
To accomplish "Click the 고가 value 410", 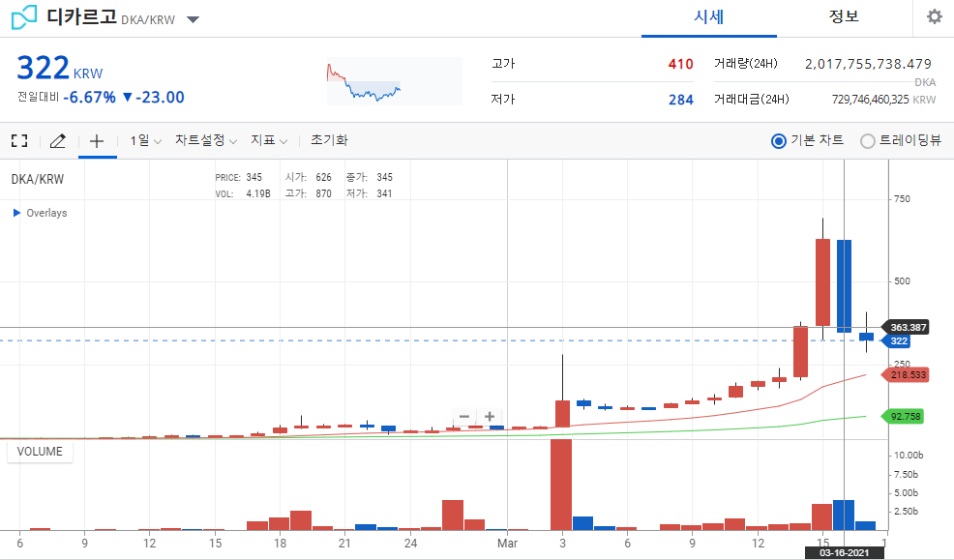I will click(x=681, y=64).
